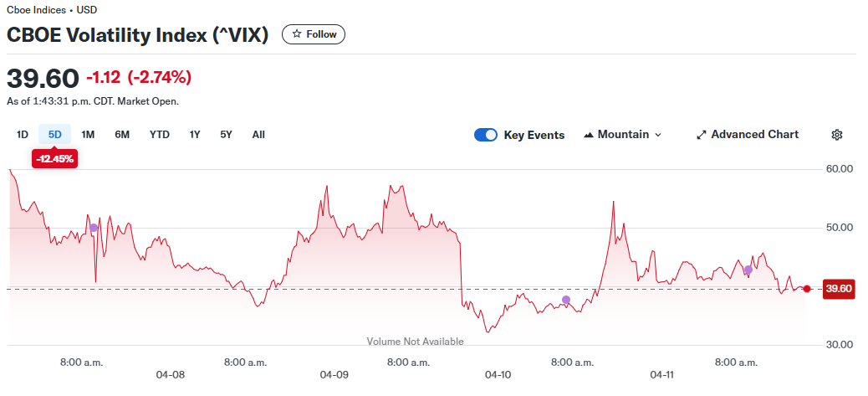Viewport: 868px width, 396px height.
Task: Click the 04-08 date label
Action: pos(171,375)
